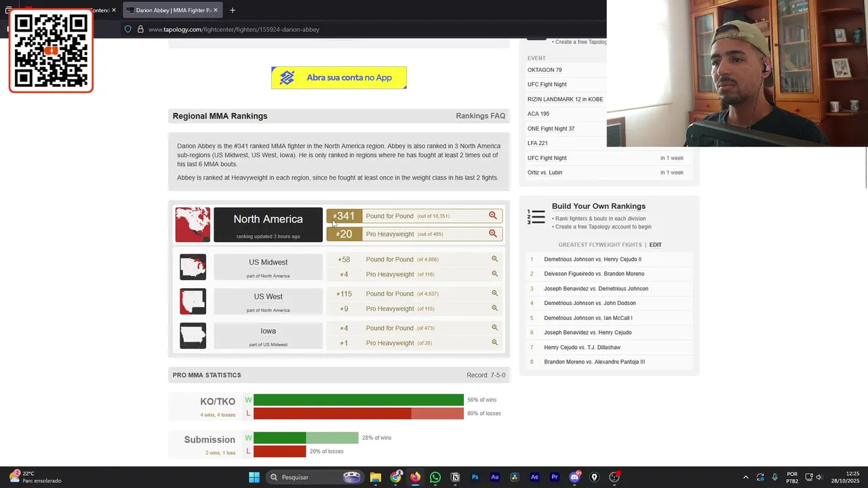868x488 pixels.
Task: Open Demetrious Johnson vs. Ian McCall I
Action: pos(588,318)
